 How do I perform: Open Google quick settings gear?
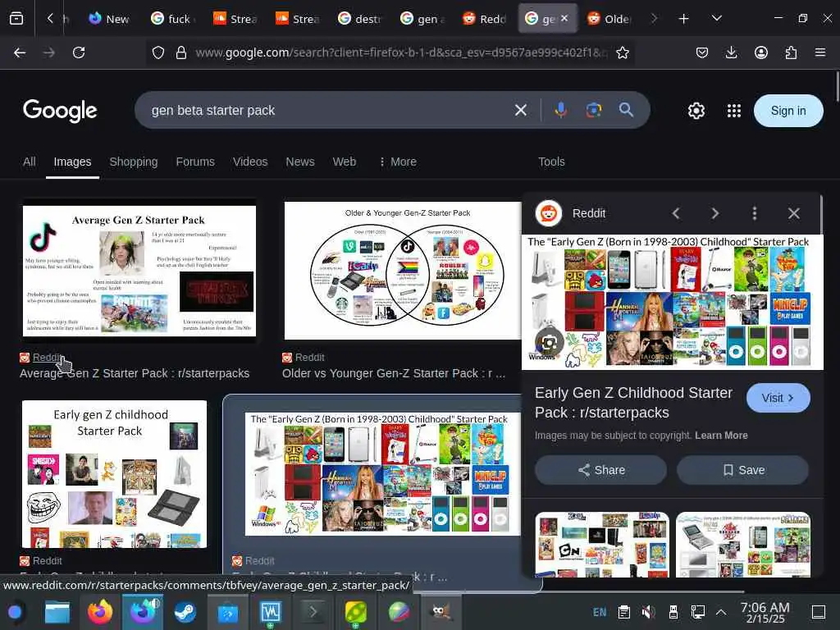tap(696, 111)
